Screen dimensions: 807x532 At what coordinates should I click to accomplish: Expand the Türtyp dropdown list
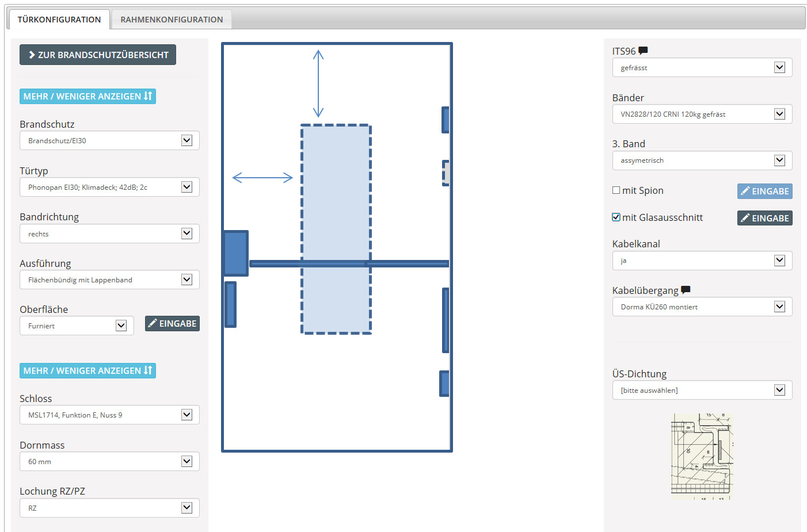[109, 187]
